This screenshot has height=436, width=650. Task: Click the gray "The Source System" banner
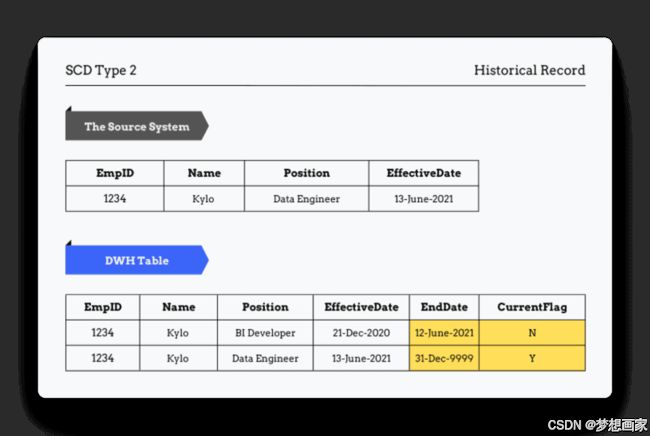[137, 126]
